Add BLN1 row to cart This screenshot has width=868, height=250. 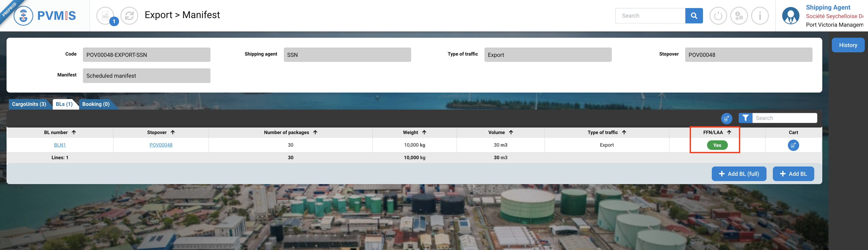tap(793, 145)
